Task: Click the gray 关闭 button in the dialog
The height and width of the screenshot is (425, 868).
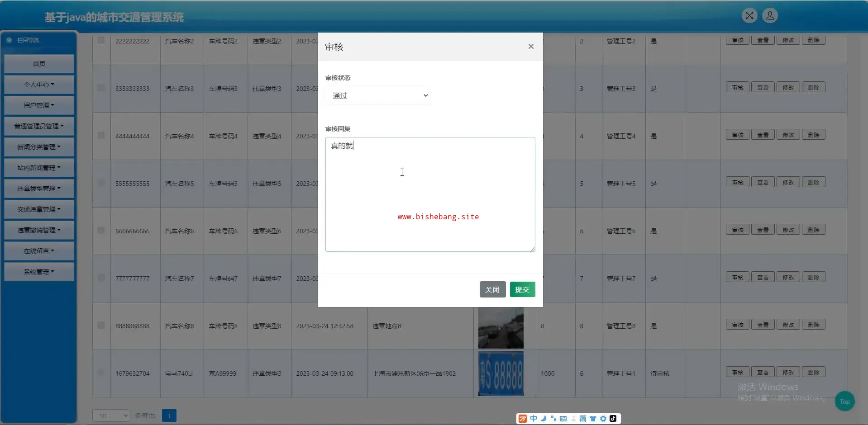Action: (x=492, y=289)
